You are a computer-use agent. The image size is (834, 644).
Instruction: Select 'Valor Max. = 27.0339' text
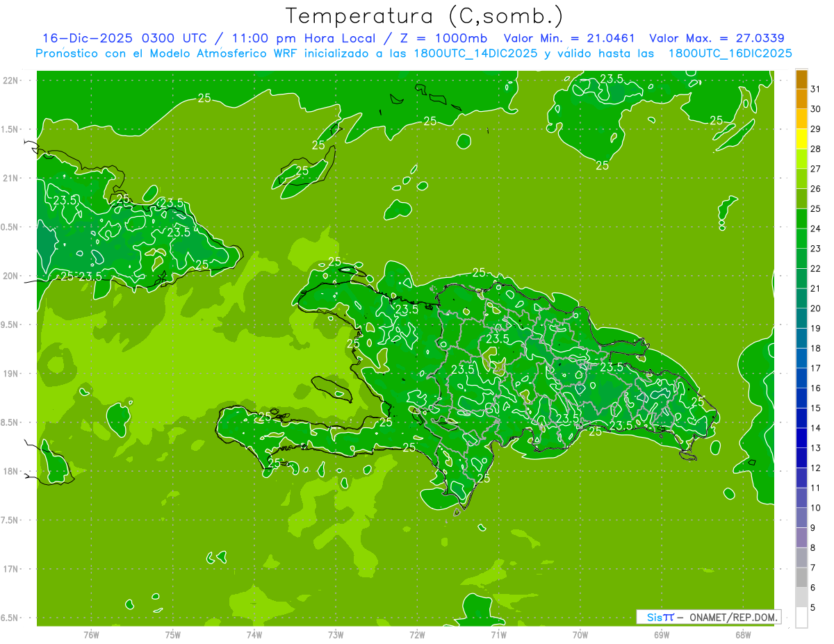(717, 38)
